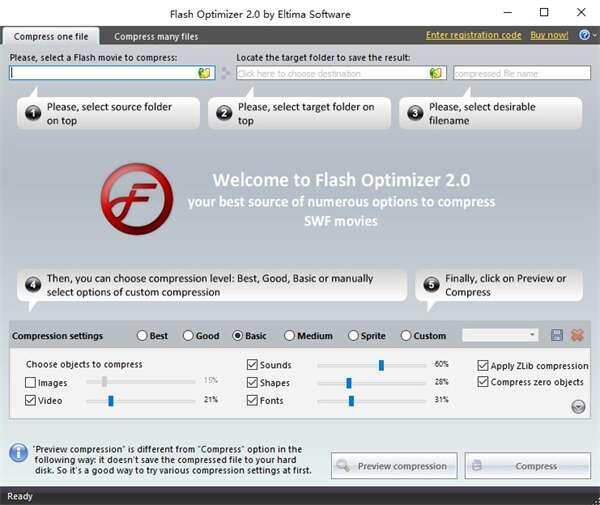The width and height of the screenshot is (600, 505).
Task: Enable the Images checkbox
Action: pos(31,383)
